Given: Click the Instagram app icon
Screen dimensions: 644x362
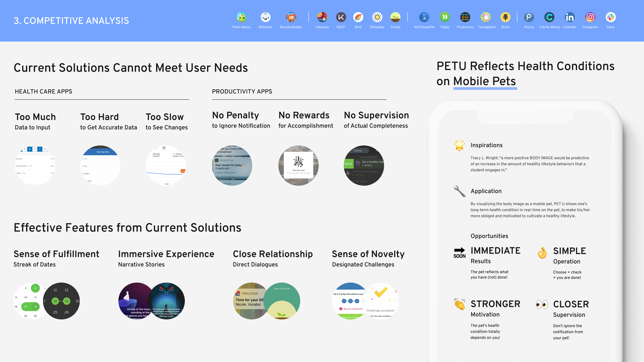Looking at the screenshot, I should 590,17.
